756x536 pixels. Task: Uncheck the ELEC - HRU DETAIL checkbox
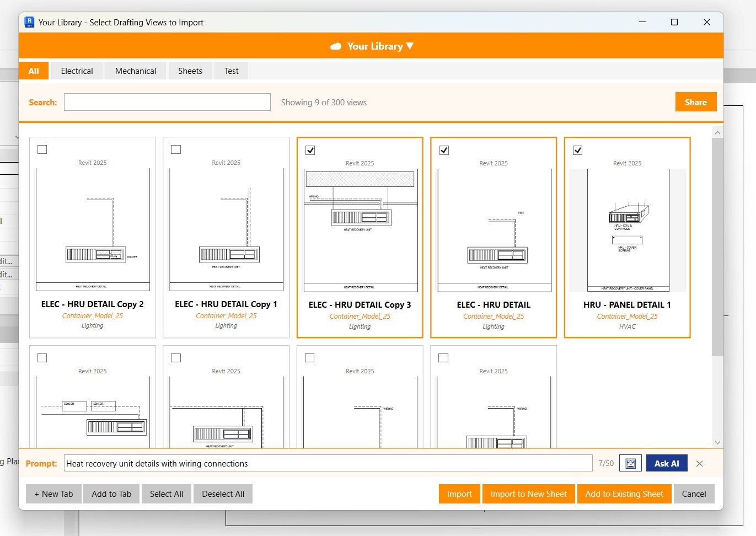point(444,150)
